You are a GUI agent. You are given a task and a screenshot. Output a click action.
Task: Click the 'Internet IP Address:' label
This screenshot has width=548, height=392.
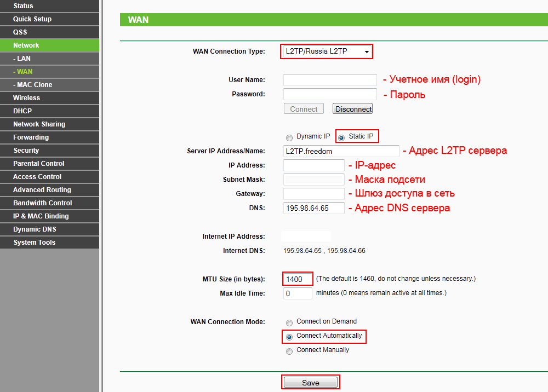click(234, 237)
